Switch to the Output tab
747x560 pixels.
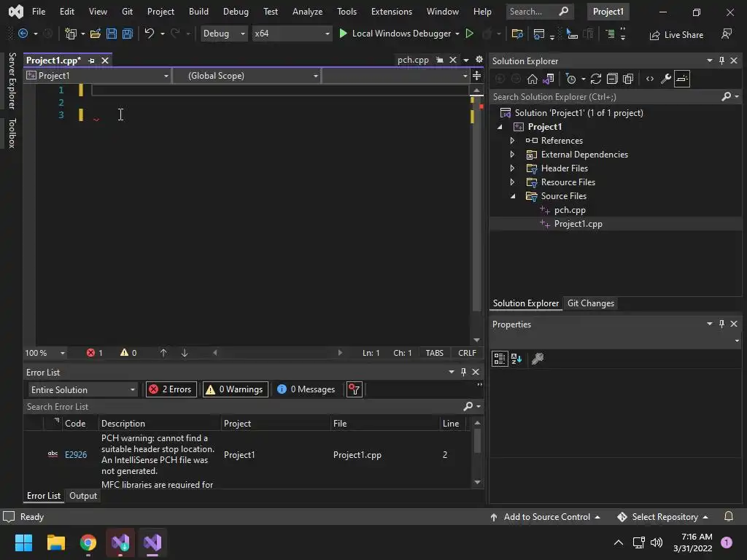point(83,496)
